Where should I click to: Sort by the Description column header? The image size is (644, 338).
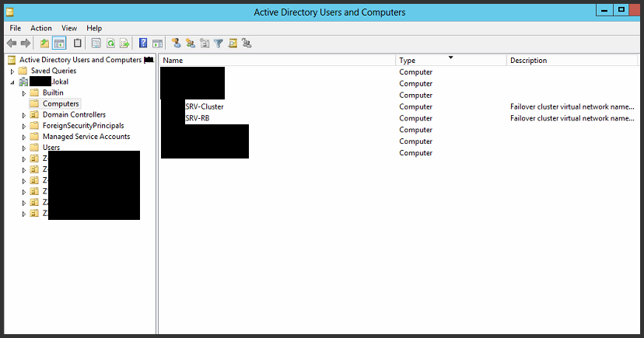572,61
